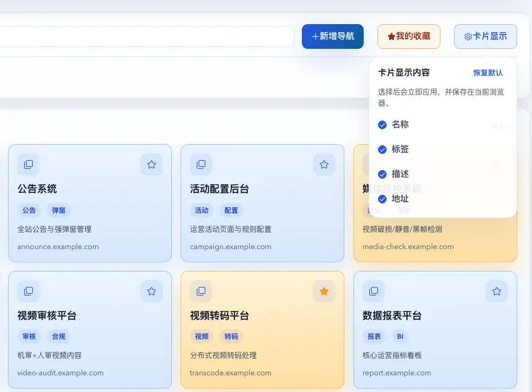Open the 数据报表平台 card title
The width and height of the screenshot is (532, 392).
point(392,316)
